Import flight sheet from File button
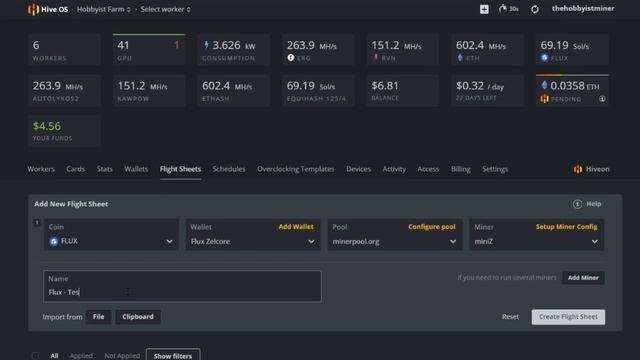Image resolution: width=640 pixels, height=360 pixels. (x=98, y=317)
